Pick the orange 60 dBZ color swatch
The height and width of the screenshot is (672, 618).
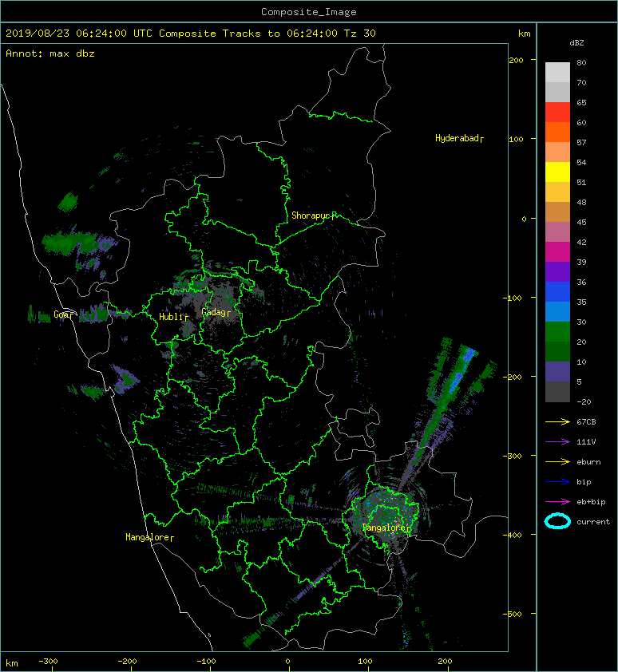[x=557, y=132]
